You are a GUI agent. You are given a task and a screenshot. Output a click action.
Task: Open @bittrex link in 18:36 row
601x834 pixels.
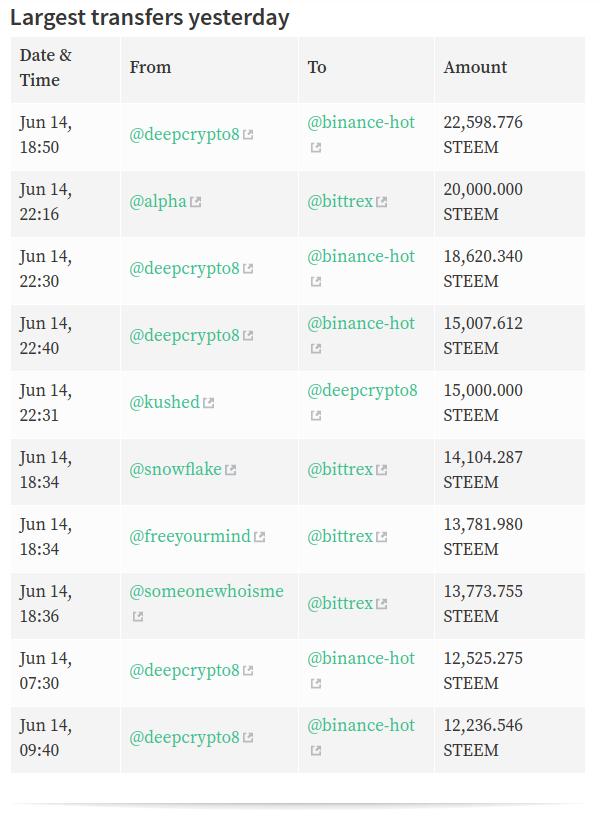340,604
